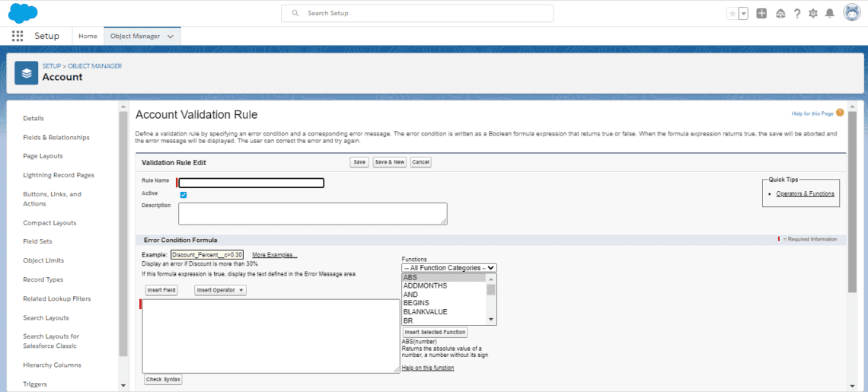The height and width of the screenshot is (392, 868).
Task: Open Fields & Relationships in sidebar
Action: [x=56, y=137]
